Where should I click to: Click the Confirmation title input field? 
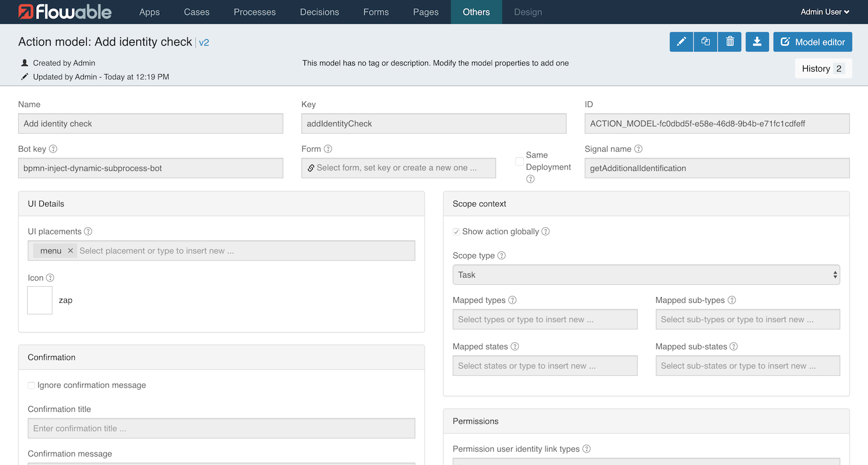[x=221, y=428]
